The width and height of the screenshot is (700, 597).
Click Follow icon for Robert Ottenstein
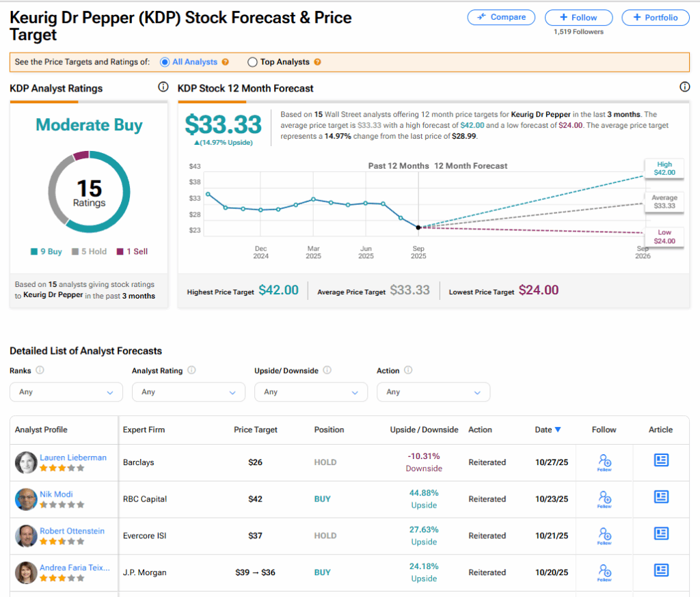click(x=604, y=536)
